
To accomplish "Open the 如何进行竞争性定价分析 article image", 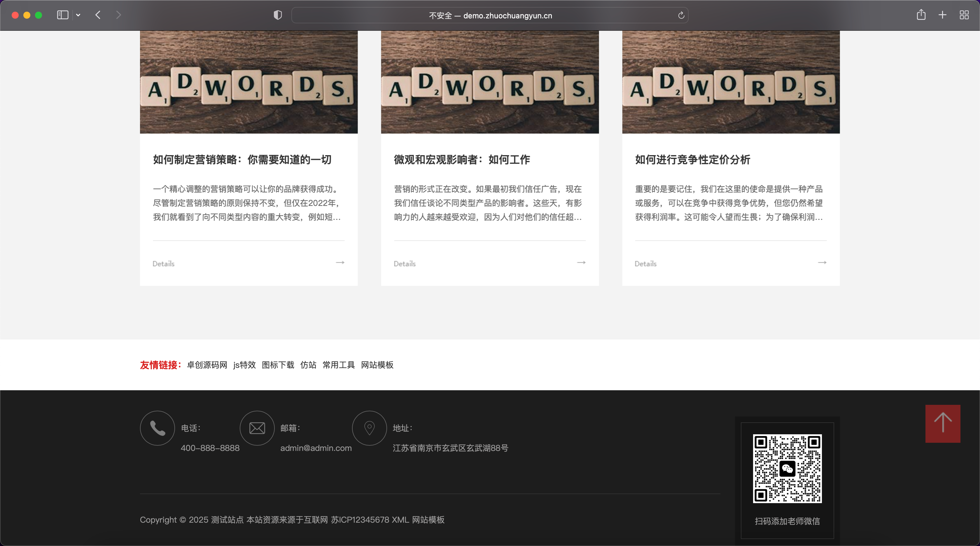I will click(x=731, y=82).
